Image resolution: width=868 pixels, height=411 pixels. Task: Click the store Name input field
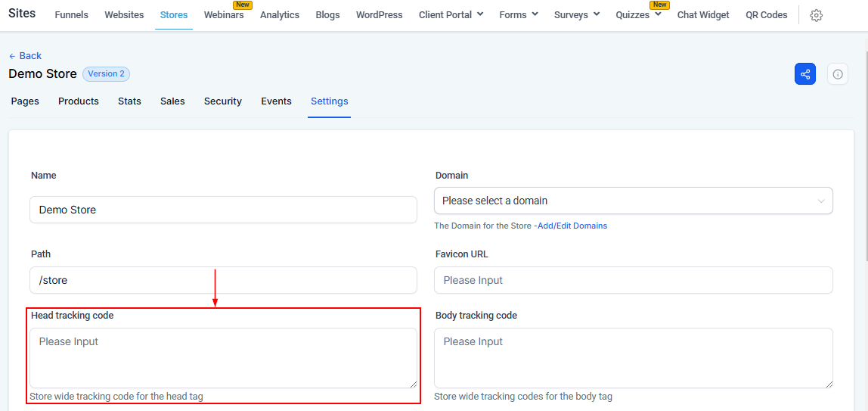pyautogui.click(x=223, y=210)
